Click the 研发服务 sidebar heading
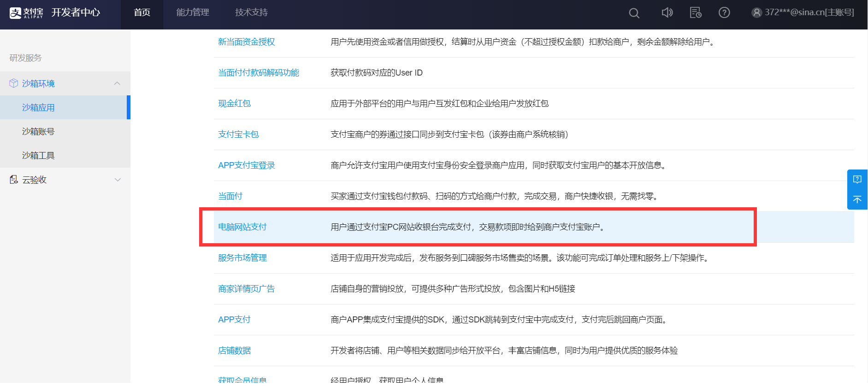This screenshot has height=386, width=868. point(25,58)
